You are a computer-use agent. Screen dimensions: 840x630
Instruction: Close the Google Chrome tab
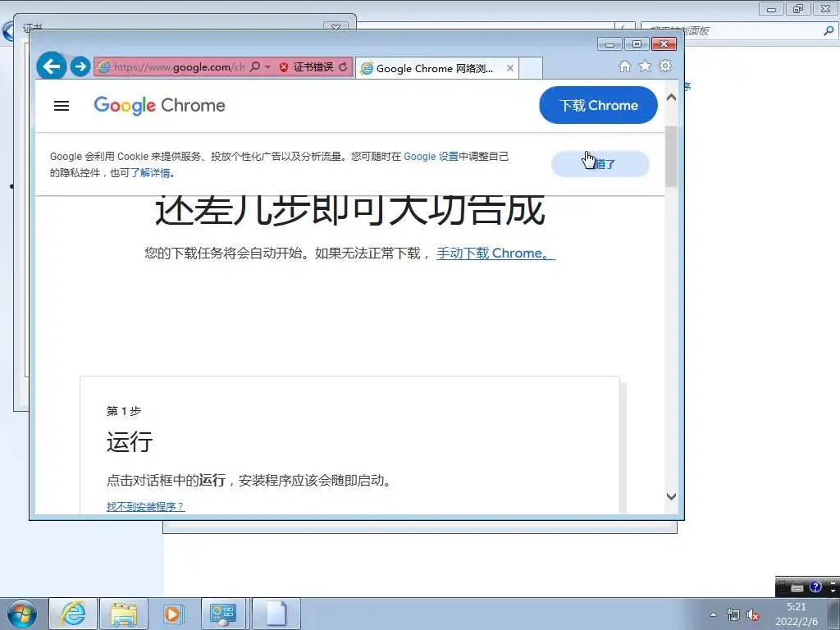click(x=510, y=68)
